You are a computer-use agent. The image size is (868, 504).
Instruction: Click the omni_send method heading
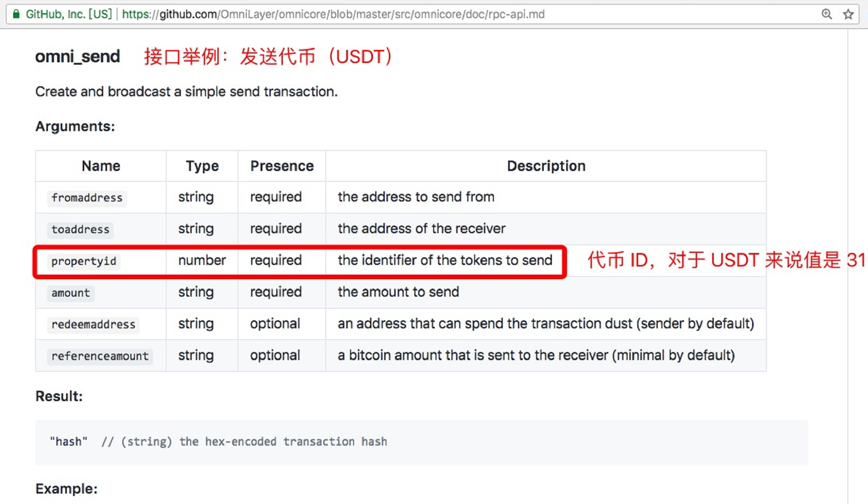coord(77,56)
